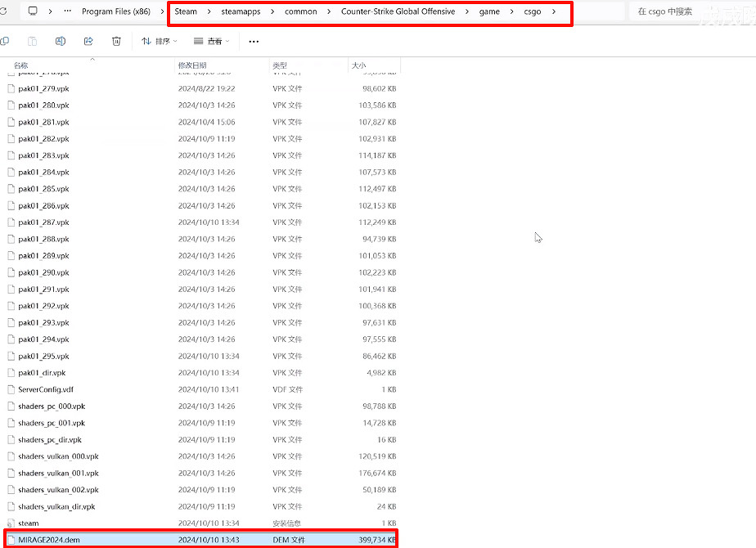Click the Rename icon in the toolbar

(61, 41)
